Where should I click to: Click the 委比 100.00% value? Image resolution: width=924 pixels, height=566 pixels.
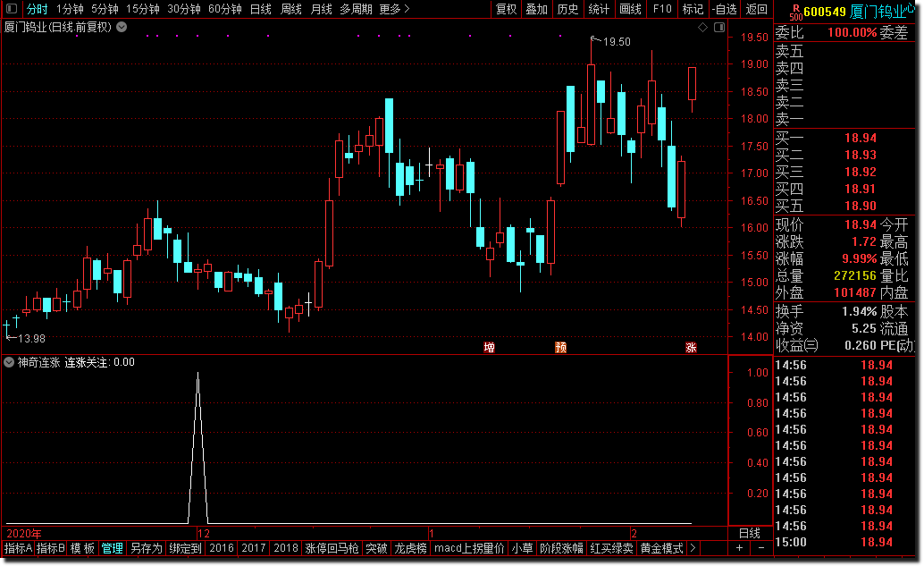(853, 32)
